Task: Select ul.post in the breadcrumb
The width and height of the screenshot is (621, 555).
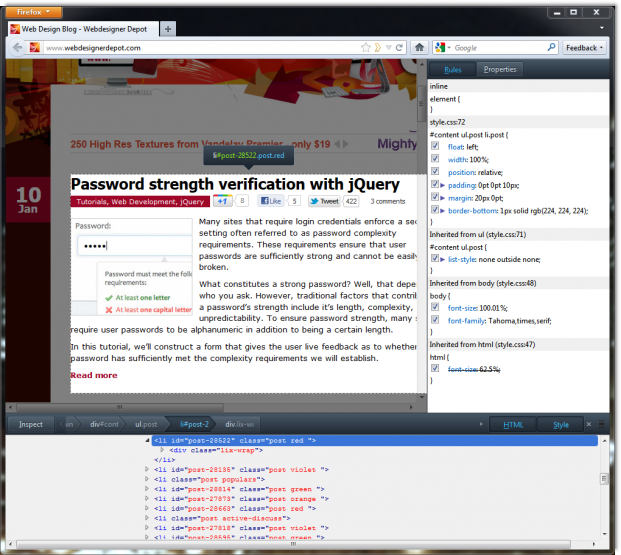Action: pyautogui.click(x=146, y=424)
